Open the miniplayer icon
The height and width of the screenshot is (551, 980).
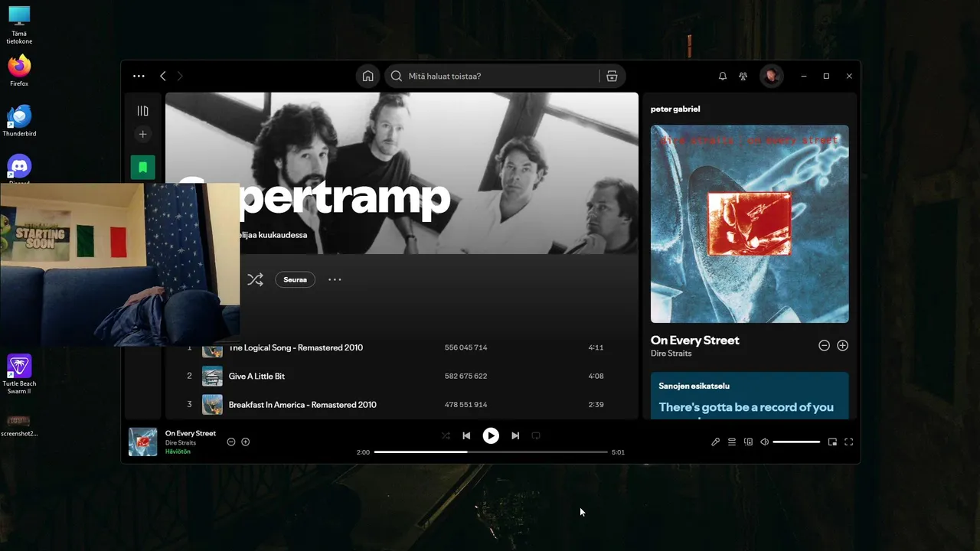832,442
